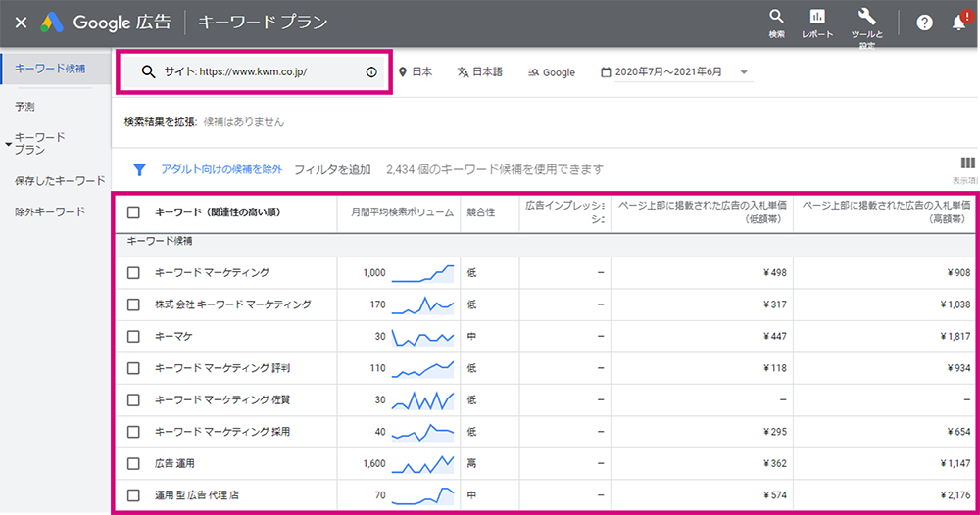Click the アダルト向けの候補を除外 filter link
980x515 pixels.
click(221, 169)
